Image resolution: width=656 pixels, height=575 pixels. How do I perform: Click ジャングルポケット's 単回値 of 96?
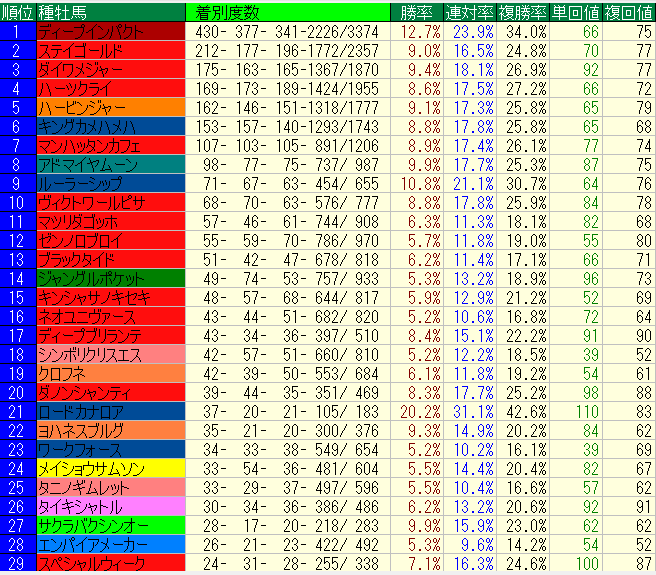[x=591, y=279]
